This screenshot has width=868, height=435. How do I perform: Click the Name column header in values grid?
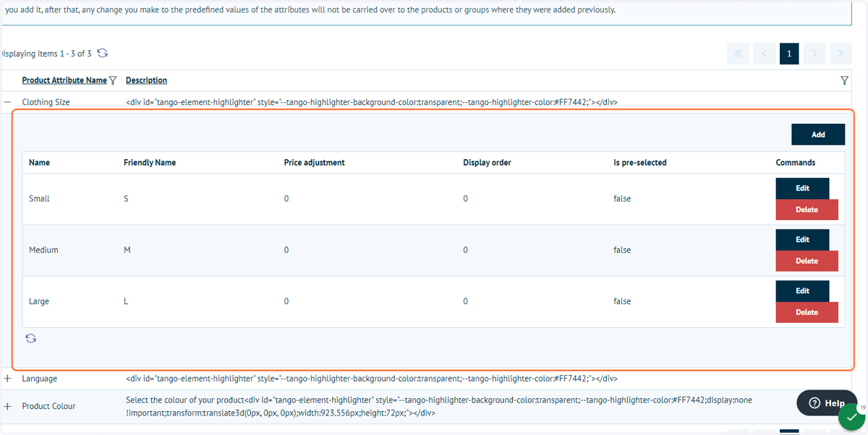pos(39,163)
